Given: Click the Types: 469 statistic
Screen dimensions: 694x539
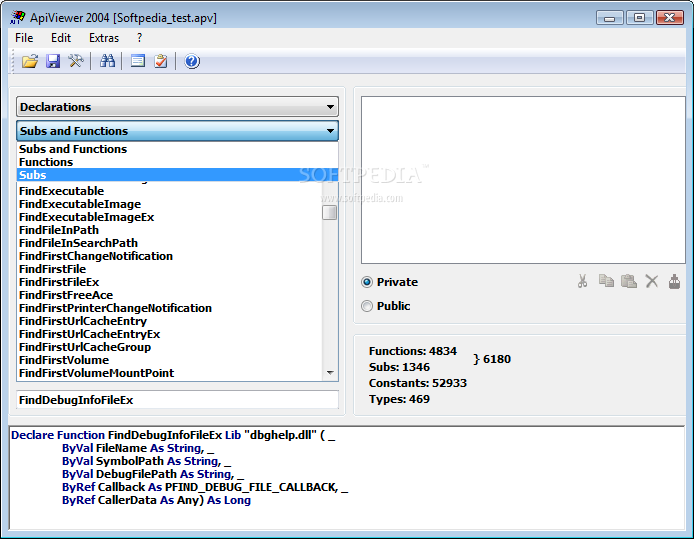Looking at the screenshot, I should 399,399.
